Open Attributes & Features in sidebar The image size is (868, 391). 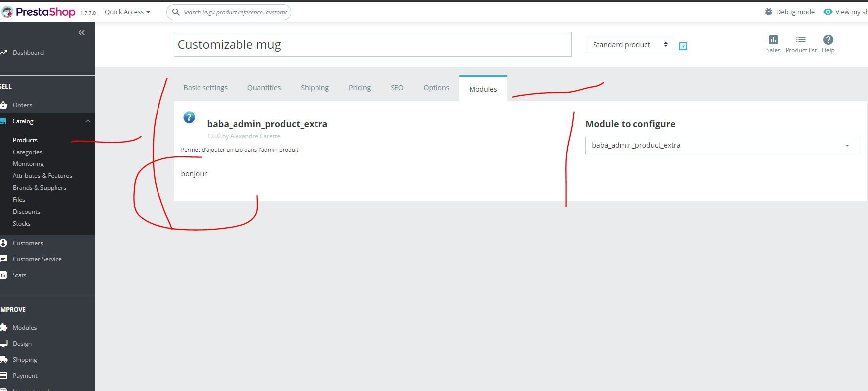[42, 176]
